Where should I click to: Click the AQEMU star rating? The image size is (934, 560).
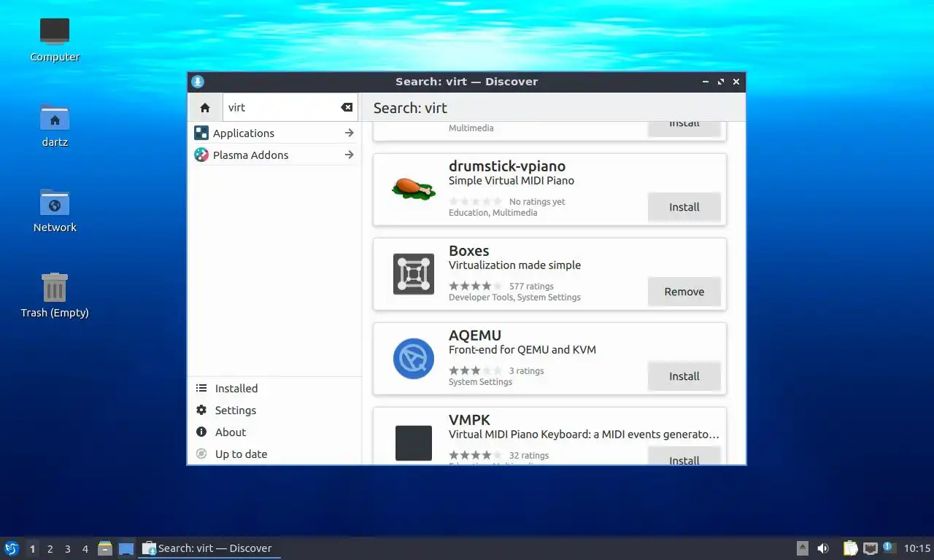[x=475, y=370]
